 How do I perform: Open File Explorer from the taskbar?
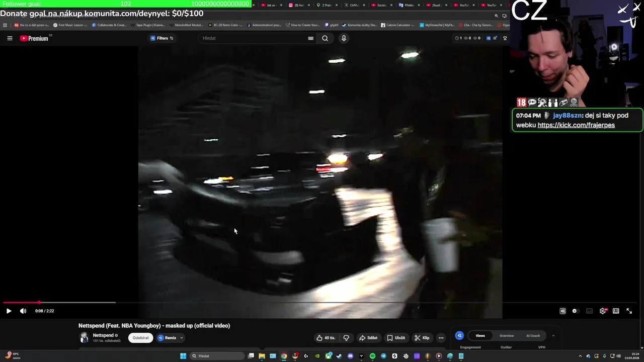pos(262,356)
